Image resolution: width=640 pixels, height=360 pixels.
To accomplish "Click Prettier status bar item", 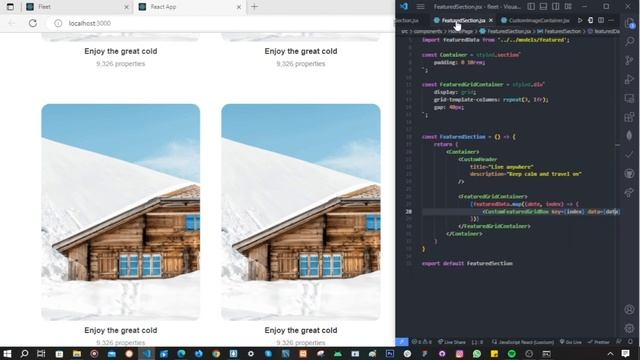I will pyautogui.click(x=598, y=342).
